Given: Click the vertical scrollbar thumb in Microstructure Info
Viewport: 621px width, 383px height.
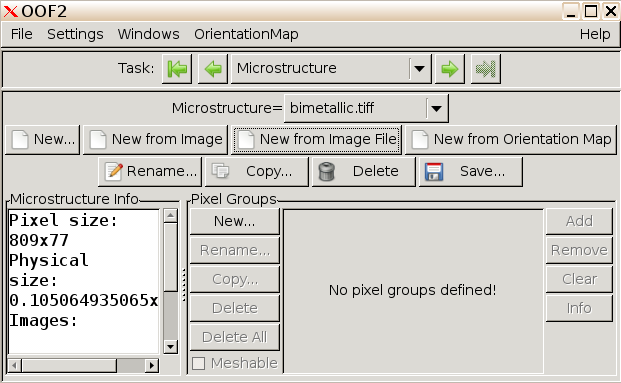Looking at the screenshot, I should point(171,257).
